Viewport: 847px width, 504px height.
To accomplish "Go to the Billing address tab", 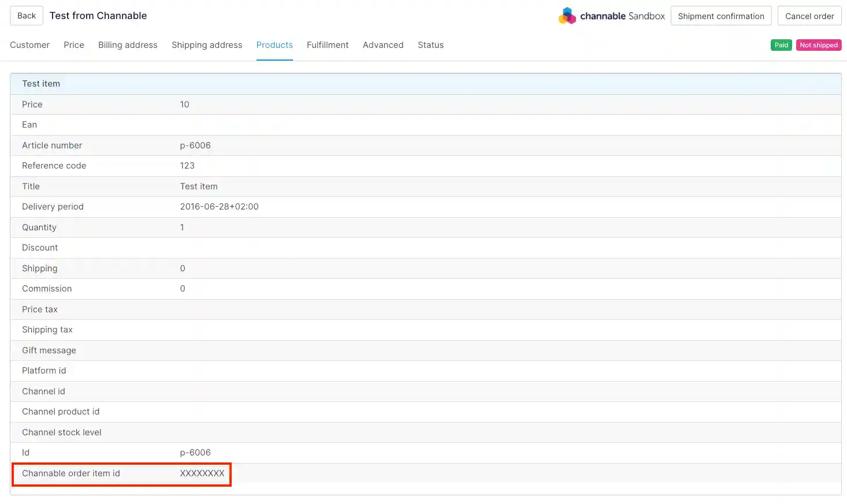I will pyautogui.click(x=128, y=45).
